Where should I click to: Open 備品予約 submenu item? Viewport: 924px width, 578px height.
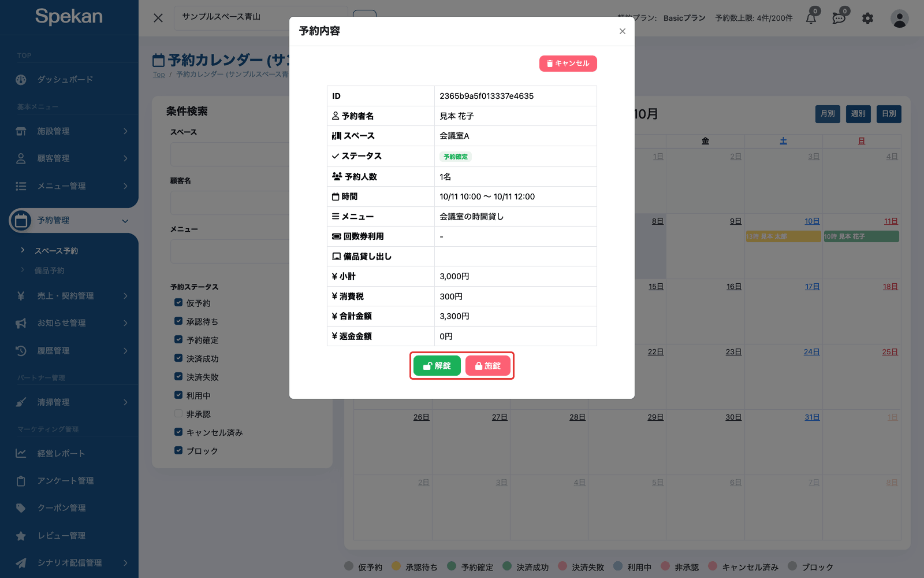tap(50, 271)
